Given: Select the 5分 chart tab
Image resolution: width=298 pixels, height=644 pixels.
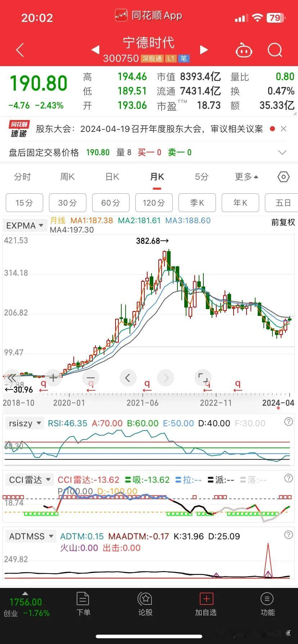Looking at the screenshot, I should pyautogui.click(x=202, y=177).
